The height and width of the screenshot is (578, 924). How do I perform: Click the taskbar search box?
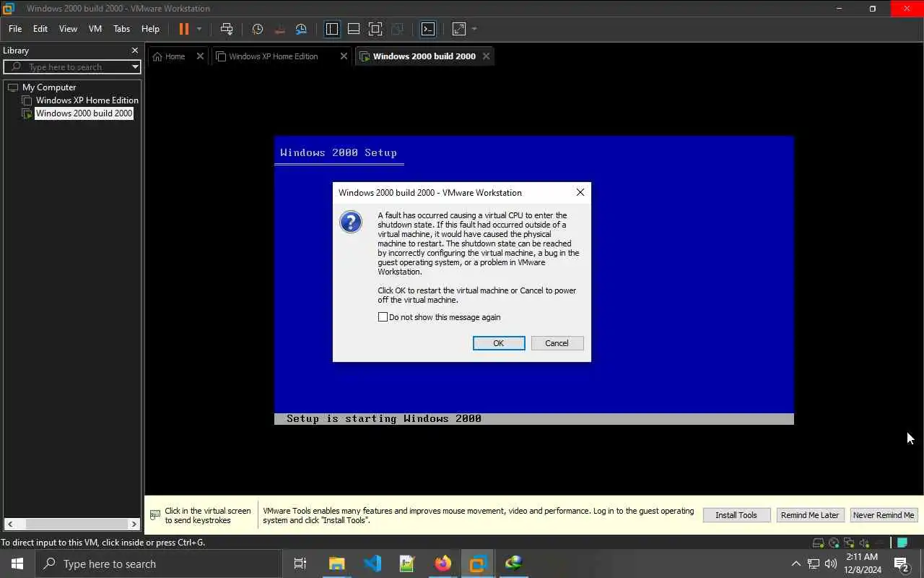pos(159,564)
